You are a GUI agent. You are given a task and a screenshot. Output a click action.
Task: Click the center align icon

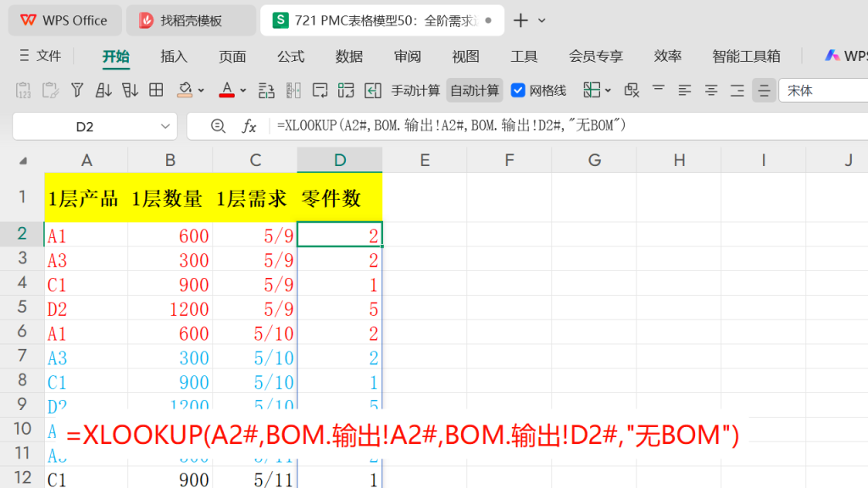711,90
